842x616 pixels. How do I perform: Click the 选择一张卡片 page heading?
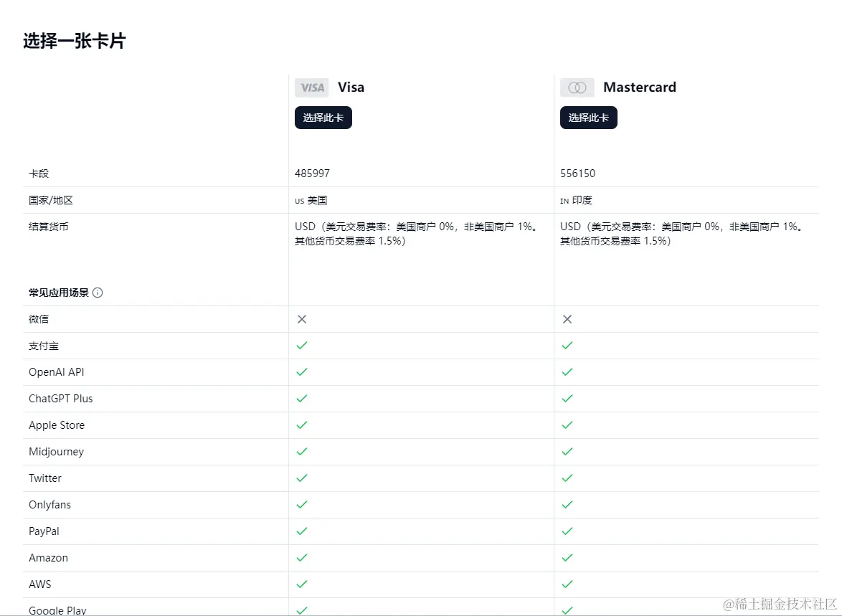[x=74, y=41]
